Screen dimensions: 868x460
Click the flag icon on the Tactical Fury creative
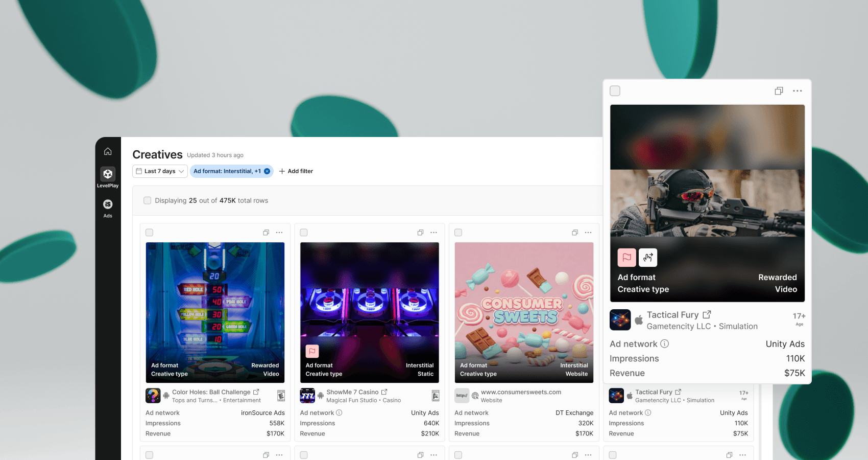tap(626, 257)
